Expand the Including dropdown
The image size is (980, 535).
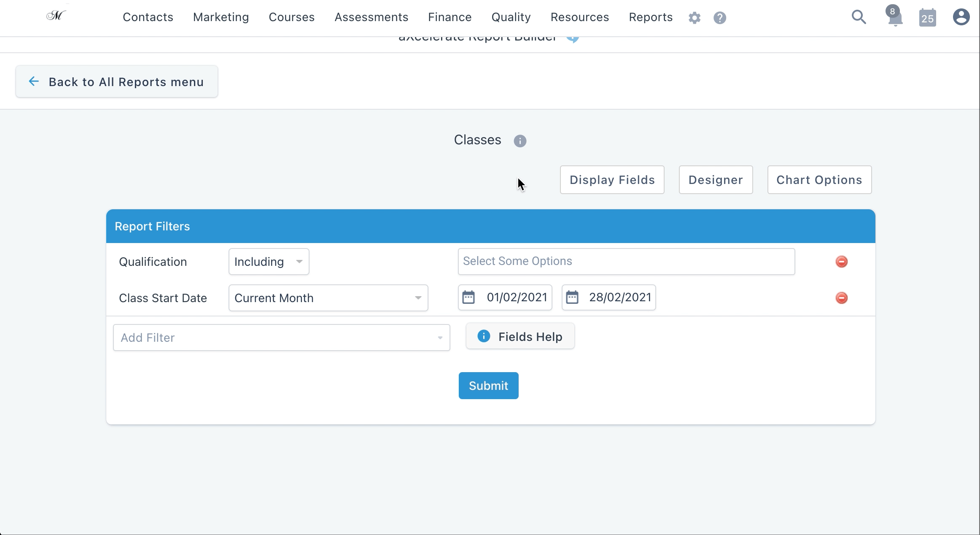pyautogui.click(x=269, y=262)
